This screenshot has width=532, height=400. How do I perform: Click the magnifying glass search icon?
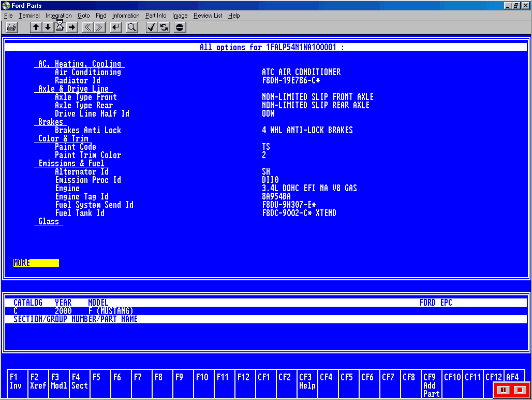pyautogui.click(x=131, y=27)
